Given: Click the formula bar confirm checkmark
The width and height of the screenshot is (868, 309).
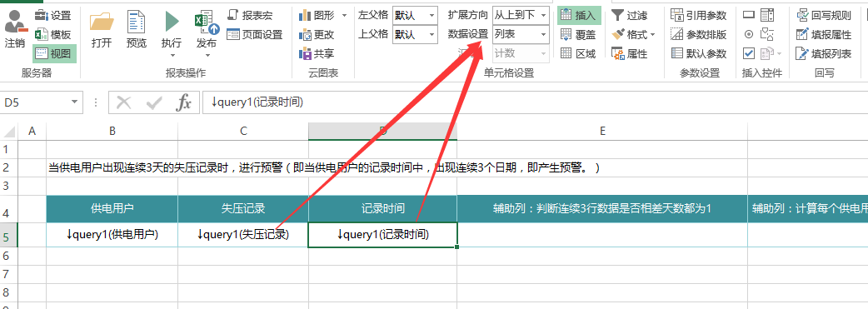Looking at the screenshot, I should (x=154, y=102).
